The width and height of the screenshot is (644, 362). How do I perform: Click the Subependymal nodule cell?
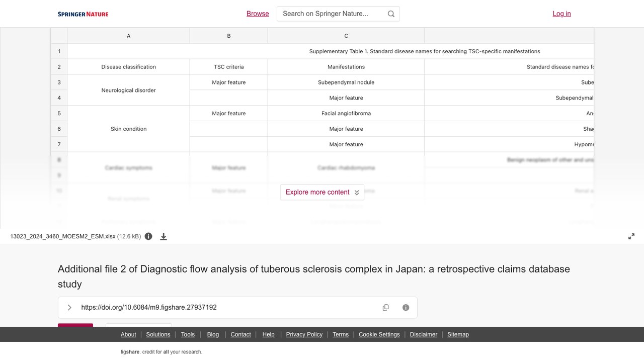[346, 82]
